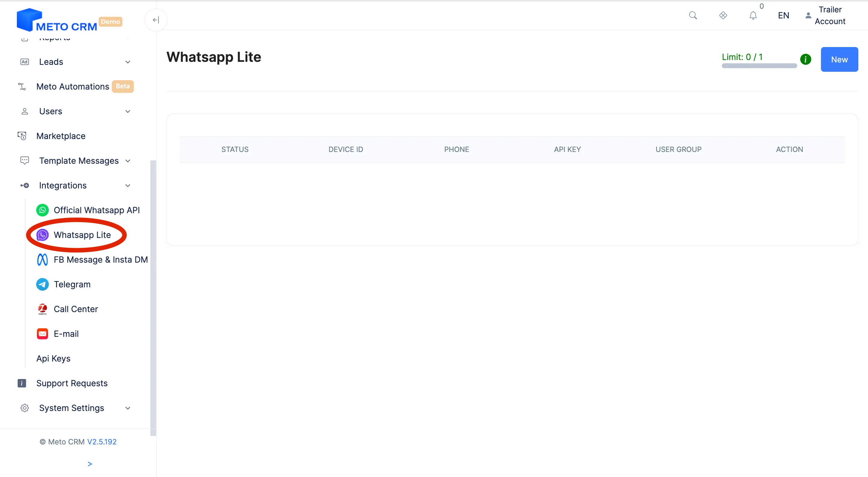Expand Template Messages chevron
The height and width of the screenshot is (477, 868).
[x=128, y=161]
